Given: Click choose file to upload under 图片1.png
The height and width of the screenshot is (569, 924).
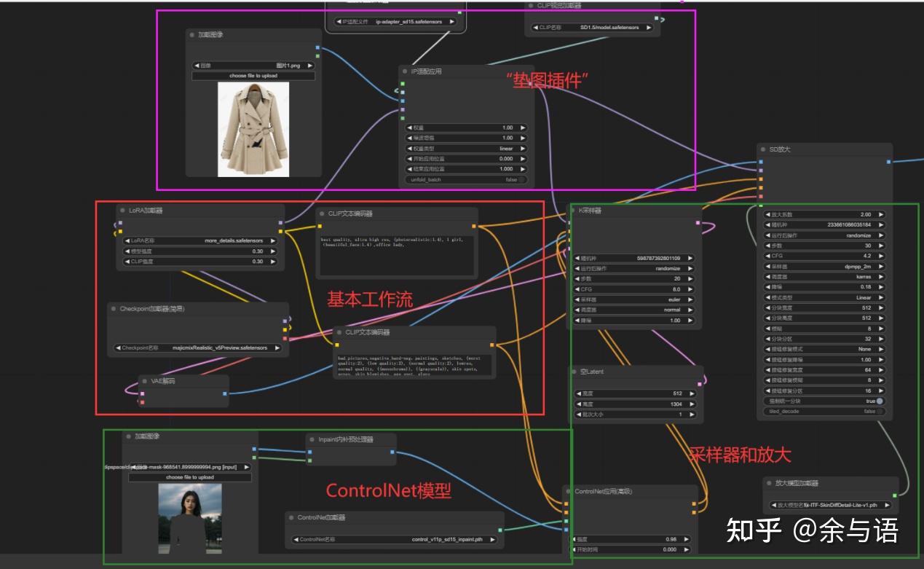Looking at the screenshot, I should 253,76.
